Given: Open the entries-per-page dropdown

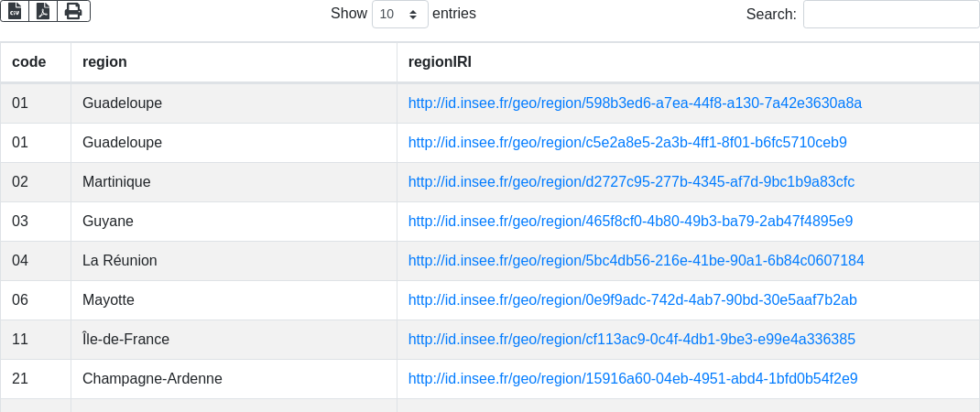Looking at the screenshot, I should (x=400, y=15).
